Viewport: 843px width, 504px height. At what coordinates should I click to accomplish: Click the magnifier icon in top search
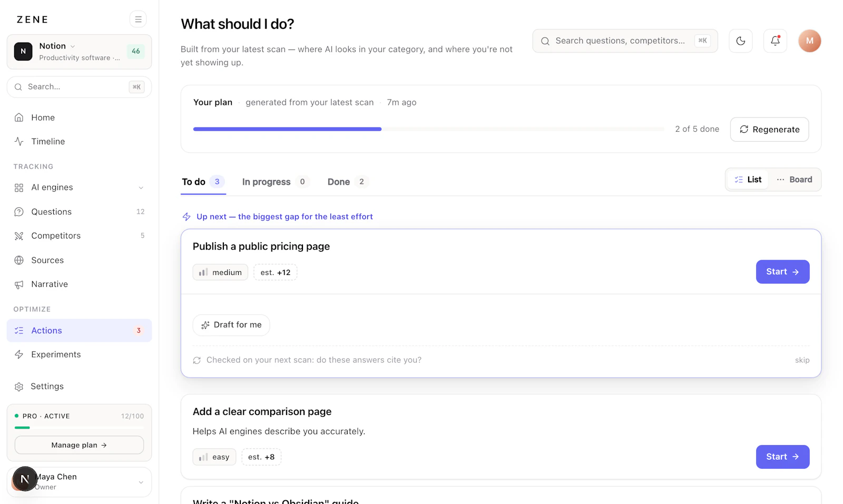(x=545, y=41)
